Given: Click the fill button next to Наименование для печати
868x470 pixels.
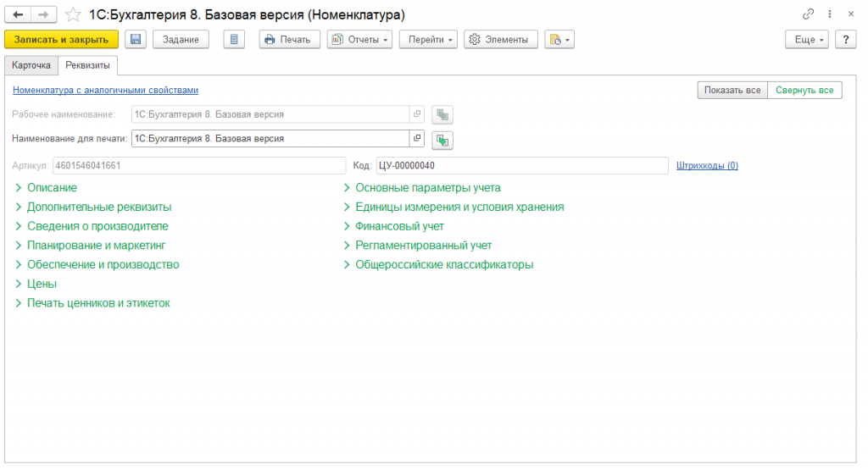Looking at the screenshot, I should click(442, 140).
